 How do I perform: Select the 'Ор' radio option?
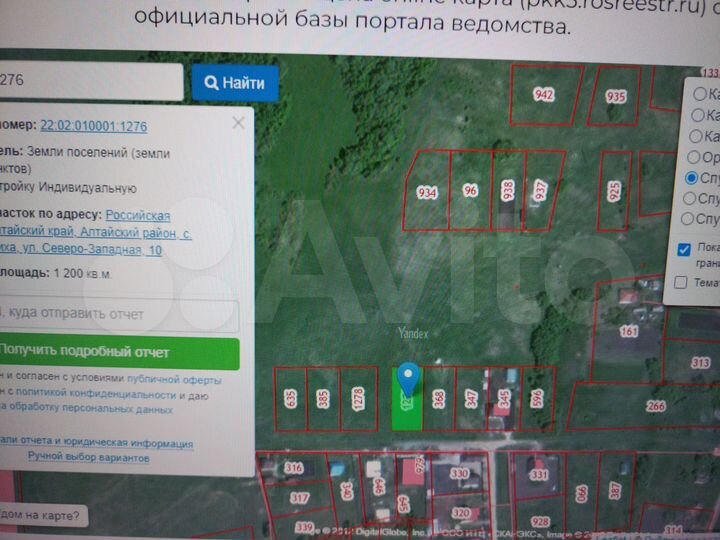(694, 157)
